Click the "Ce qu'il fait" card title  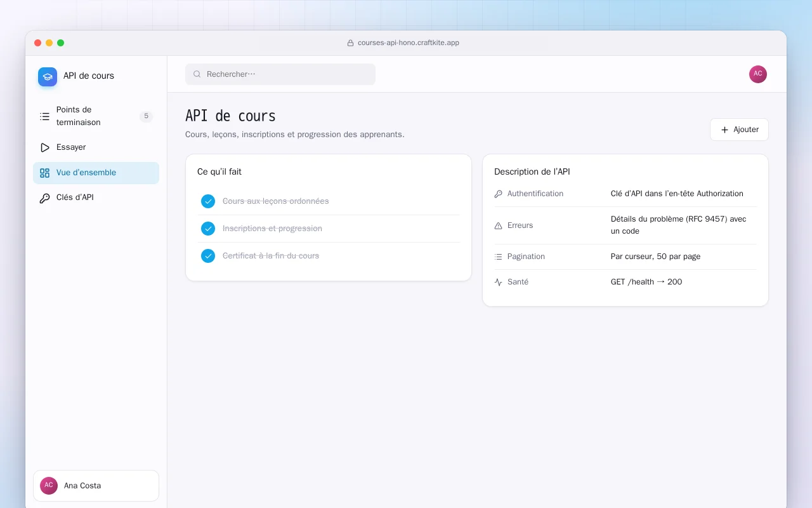click(219, 171)
